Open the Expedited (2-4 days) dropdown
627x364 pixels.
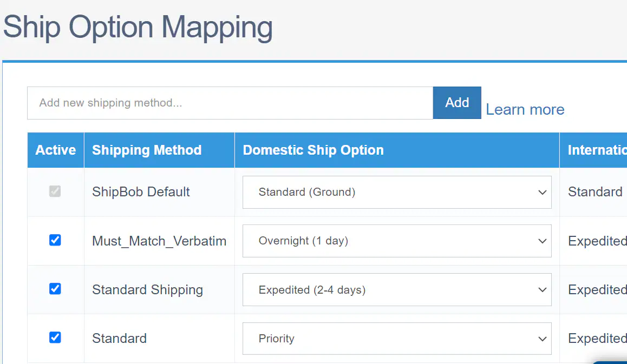point(397,289)
